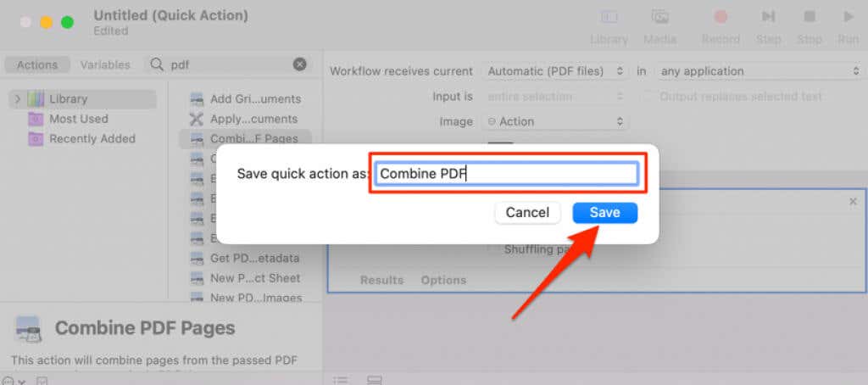Viewport: 868px width, 385px height.
Task: Expand the Library tree arrow
Action: pos(17,99)
